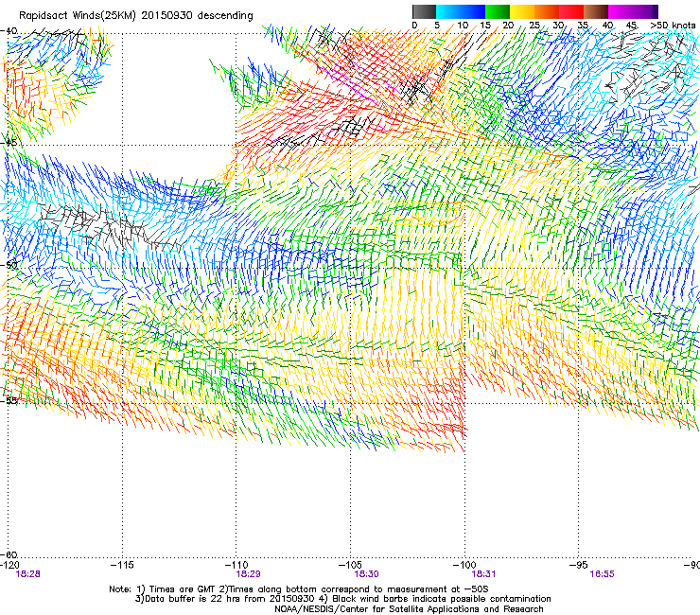Viewport: 700px width, 615px height.
Task: Click the gray 0-5 knots legend swatch
Action: click(x=424, y=11)
